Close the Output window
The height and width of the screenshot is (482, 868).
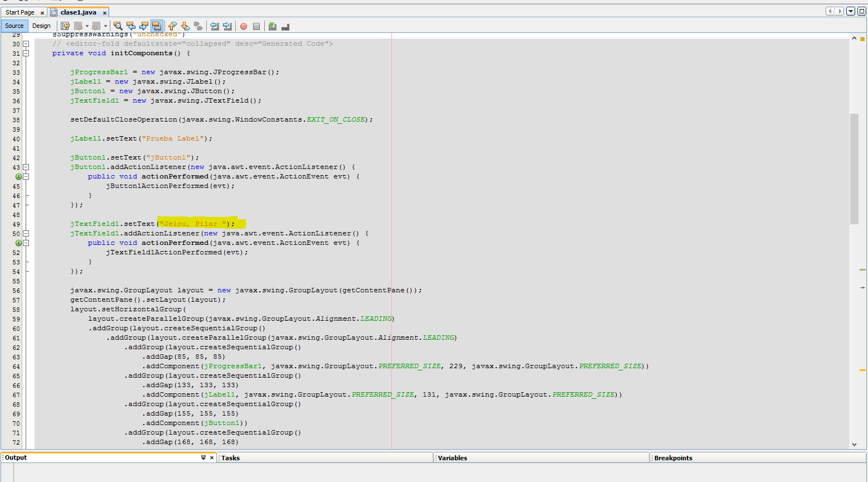(212, 457)
